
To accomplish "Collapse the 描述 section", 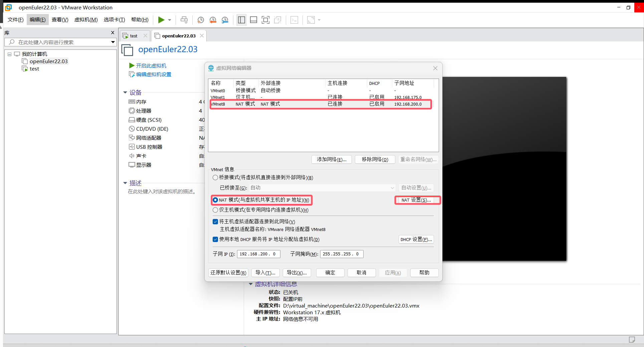I will [x=125, y=183].
